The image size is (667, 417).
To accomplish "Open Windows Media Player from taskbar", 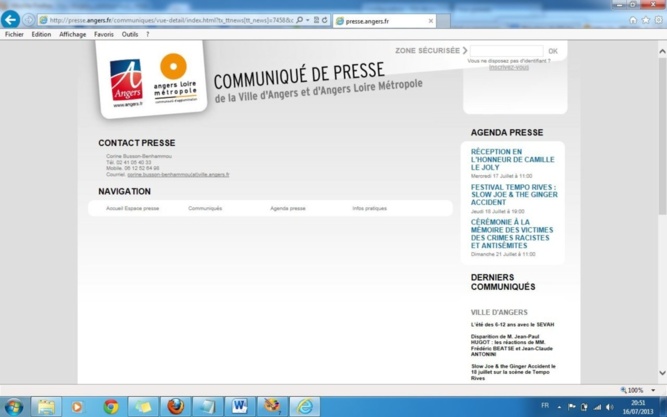I will point(78,407).
